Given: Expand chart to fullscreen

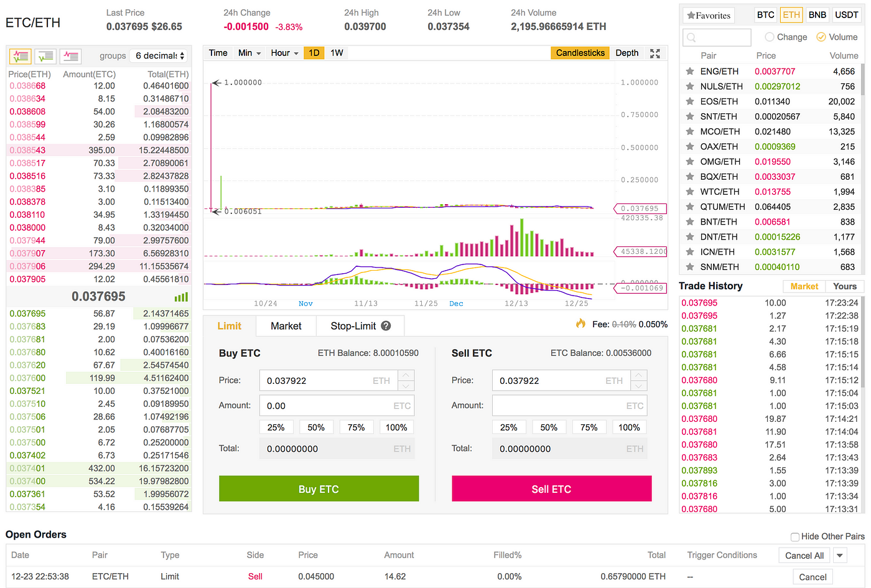Looking at the screenshot, I should (x=655, y=54).
